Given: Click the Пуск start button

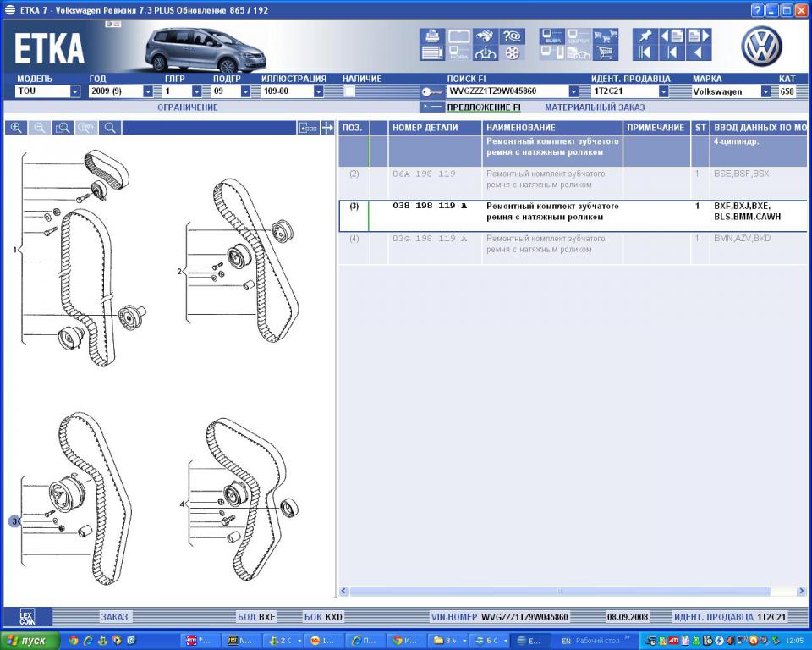Looking at the screenshot, I should (x=30, y=641).
